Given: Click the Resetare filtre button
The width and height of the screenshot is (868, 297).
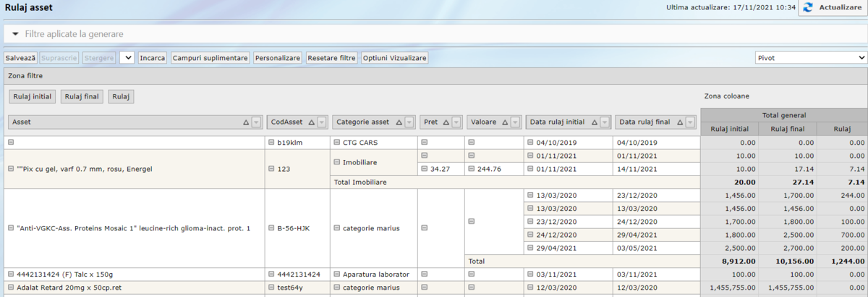Looking at the screenshot, I should tap(331, 58).
